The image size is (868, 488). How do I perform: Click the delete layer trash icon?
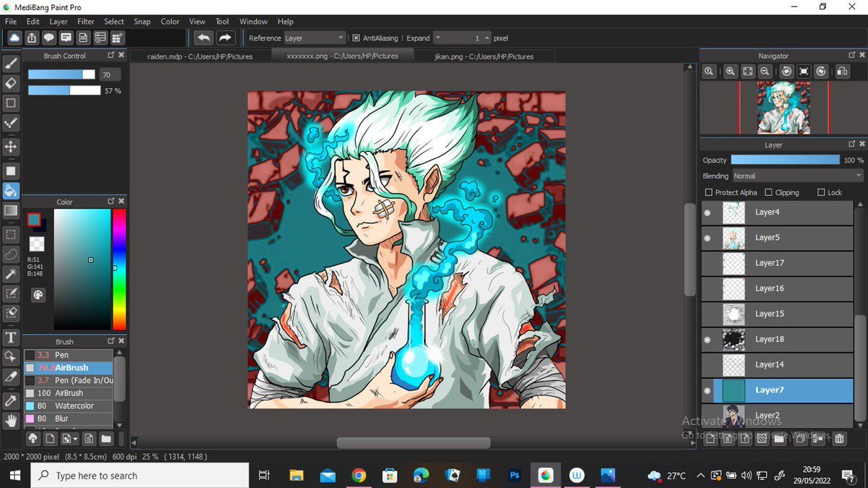[x=840, y=438]
